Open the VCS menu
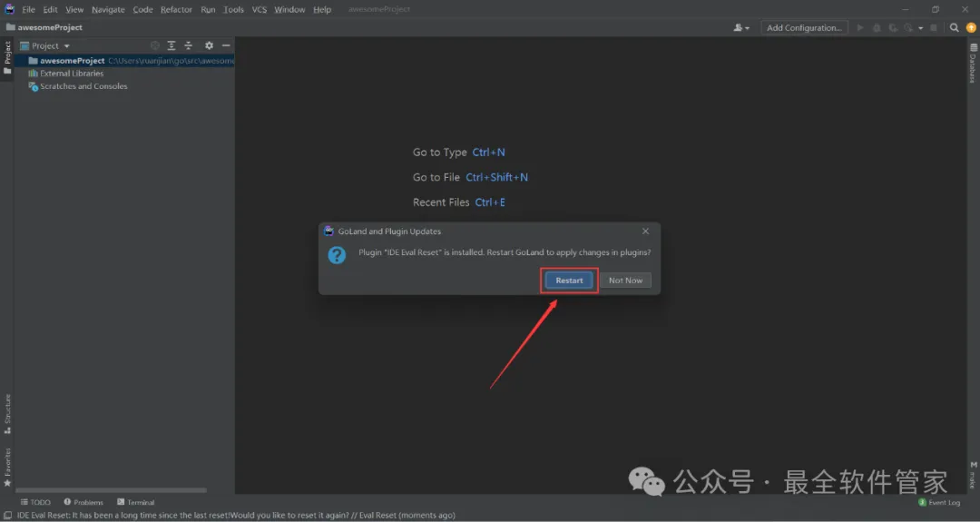980x522 pixels. click(259, 9)
